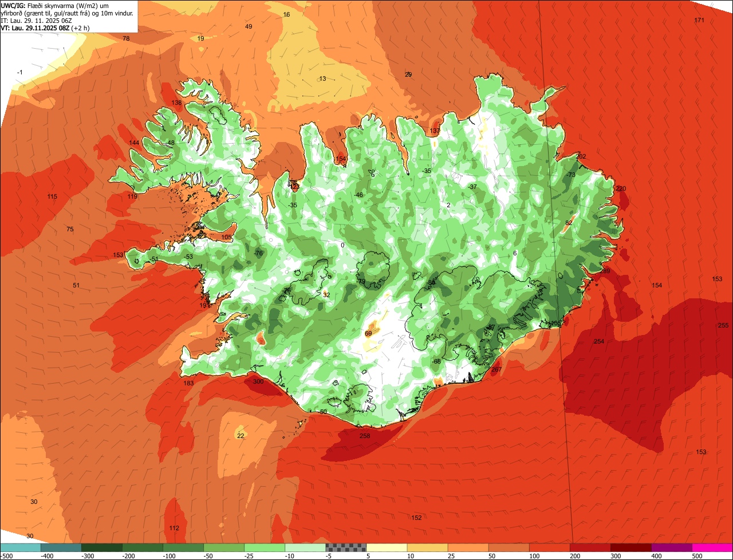The image size is (733, 560).
Task: Click the map value 152
Action: pos(416,518)
